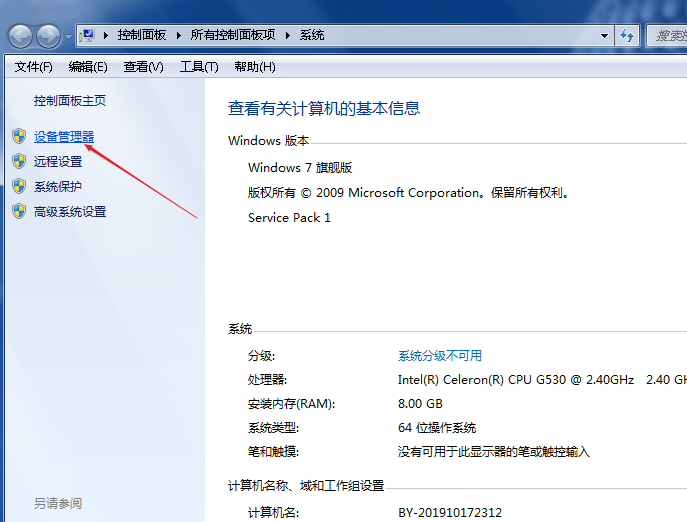Click shield icon beside 高级系统设置

pyautogui.click(x=19, y=212)
